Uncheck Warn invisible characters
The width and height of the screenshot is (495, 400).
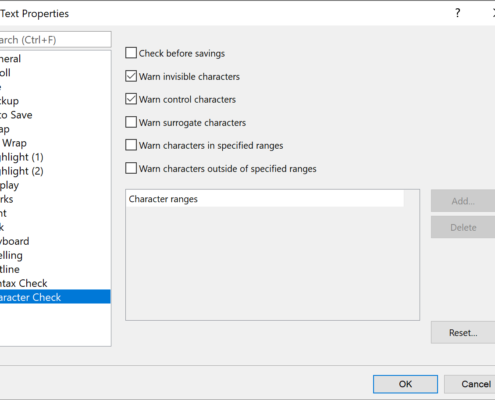(x=131, y=76)
